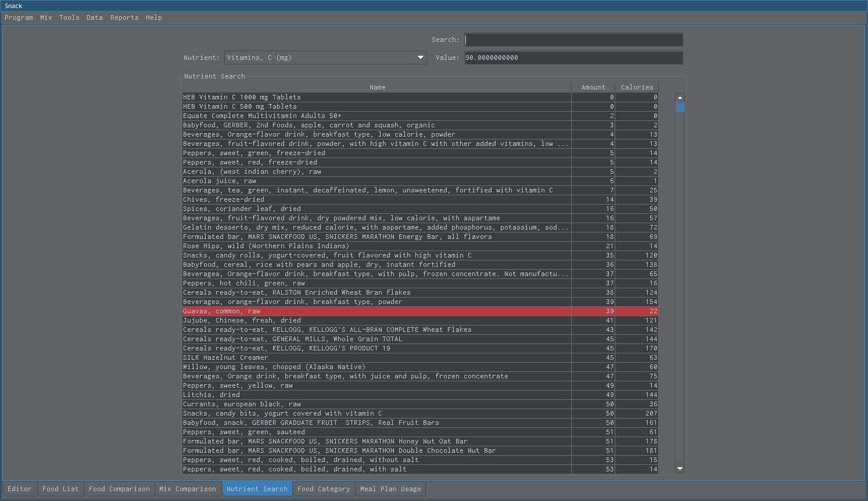
Task: Select GENERAL MILLS Whole Grain TOTAL row
Action: (420, 339)
